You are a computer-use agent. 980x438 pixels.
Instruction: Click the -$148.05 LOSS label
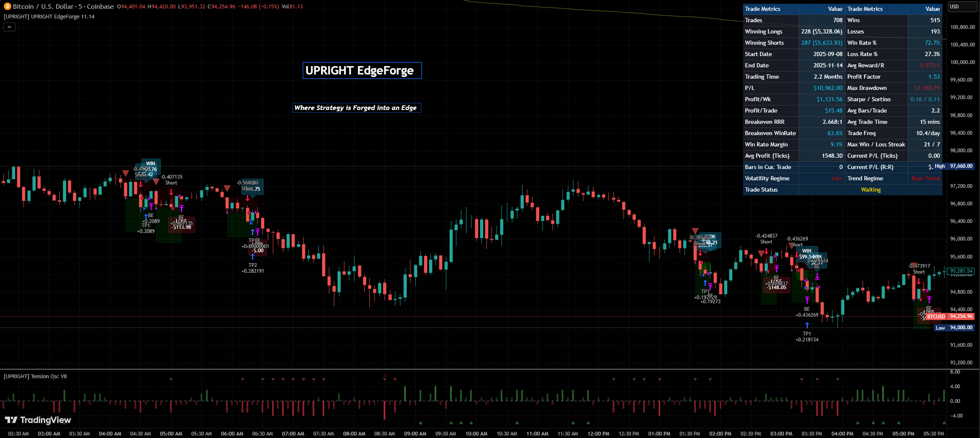pos(776,287)
